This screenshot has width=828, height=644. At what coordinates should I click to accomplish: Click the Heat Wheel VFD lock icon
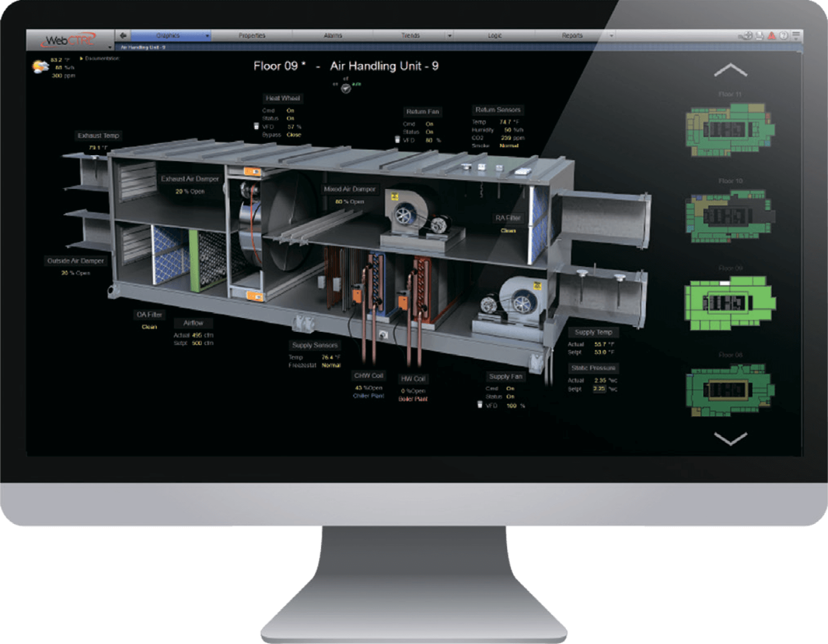256,126
